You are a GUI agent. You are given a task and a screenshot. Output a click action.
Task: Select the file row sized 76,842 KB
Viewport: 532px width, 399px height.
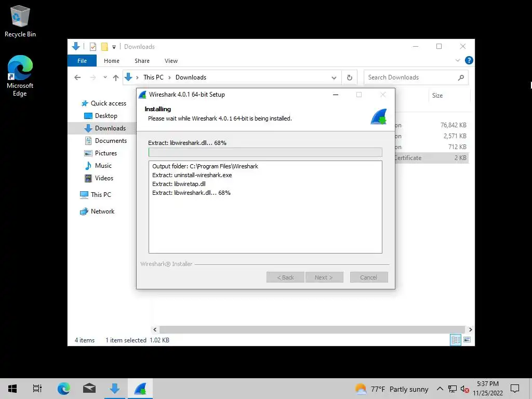(432, 125)
